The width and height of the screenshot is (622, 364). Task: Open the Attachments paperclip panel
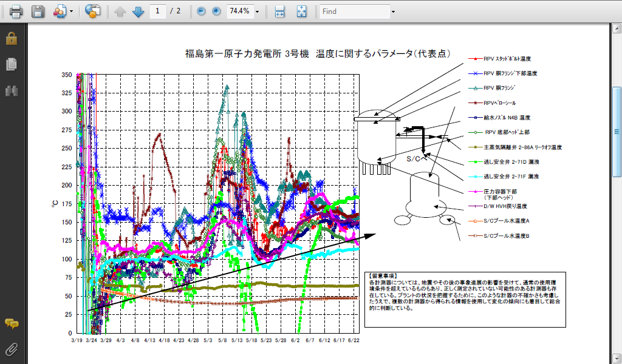coord(12,349)
